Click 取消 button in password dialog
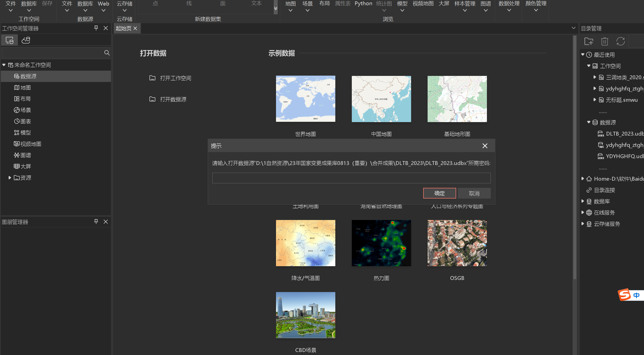The height and width of the screenshot is (355, 644). 474,193
